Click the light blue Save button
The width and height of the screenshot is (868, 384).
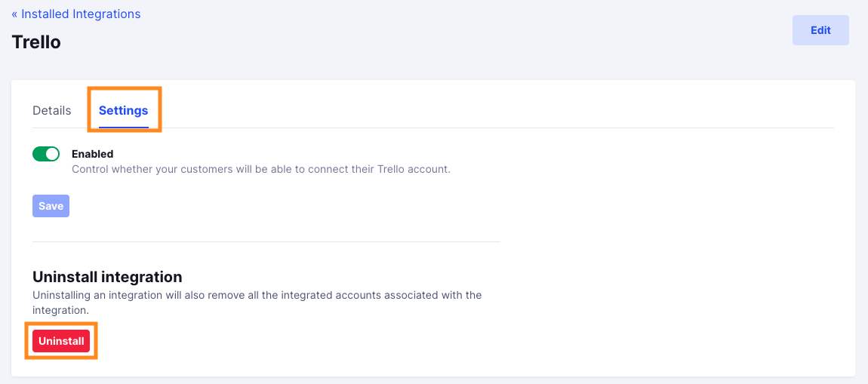51,206
